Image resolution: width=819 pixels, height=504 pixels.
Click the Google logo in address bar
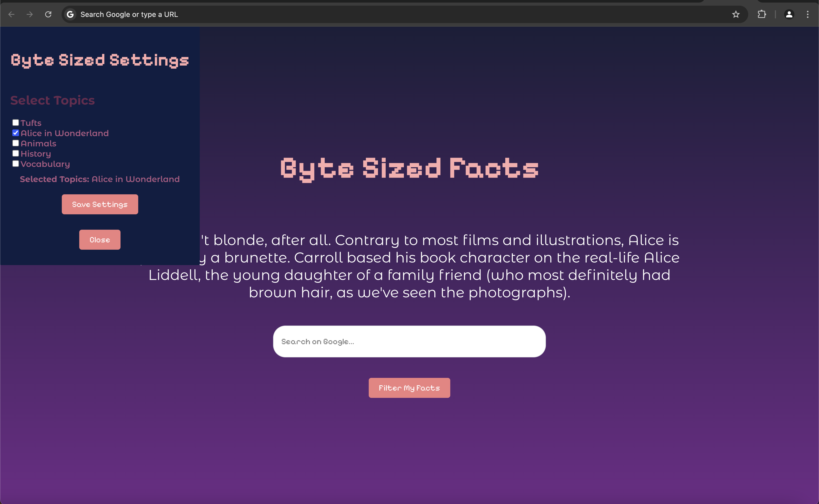pyautogui.click(x=70, y=14)
